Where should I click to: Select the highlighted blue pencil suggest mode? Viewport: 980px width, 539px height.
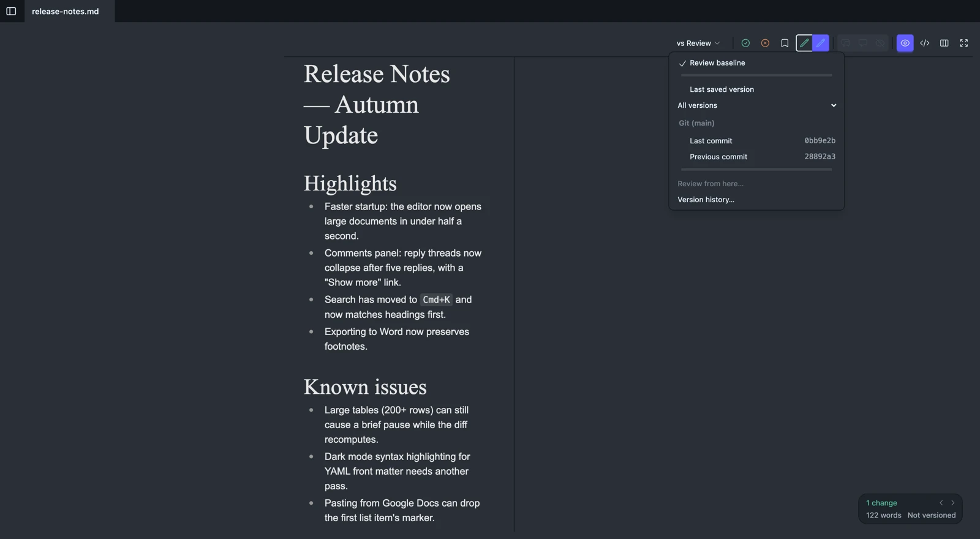coord(821,43)
